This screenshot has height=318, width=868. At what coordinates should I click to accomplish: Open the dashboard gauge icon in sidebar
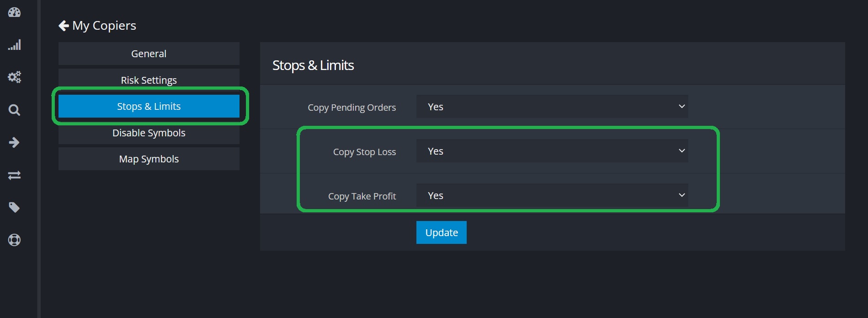(x=14, y=12)
